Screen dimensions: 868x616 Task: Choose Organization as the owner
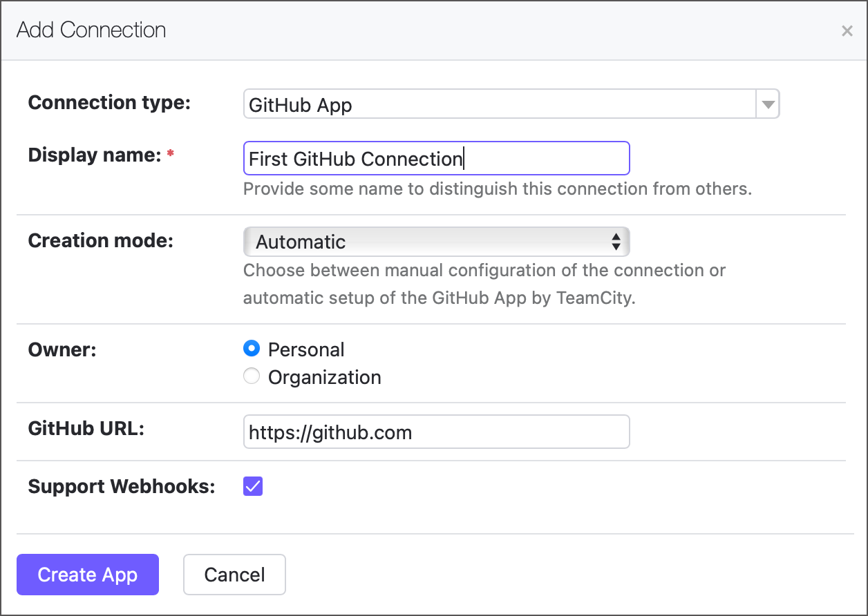point(252,376)
